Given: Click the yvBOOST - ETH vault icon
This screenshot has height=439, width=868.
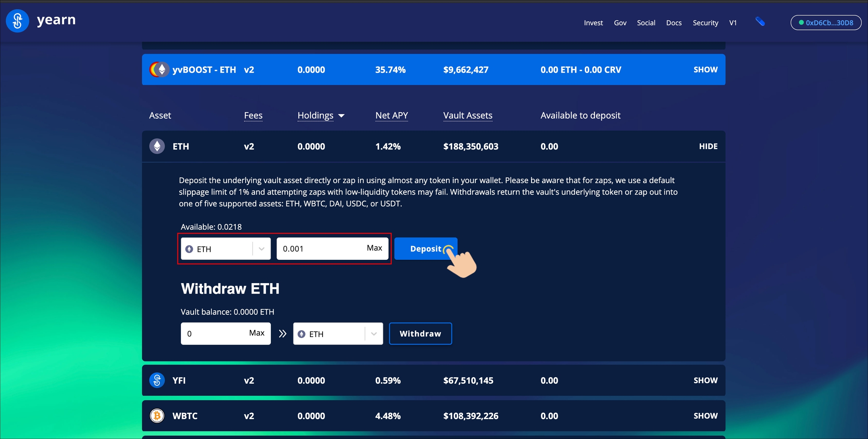Looking at the screenshot, I should point(160,69).
